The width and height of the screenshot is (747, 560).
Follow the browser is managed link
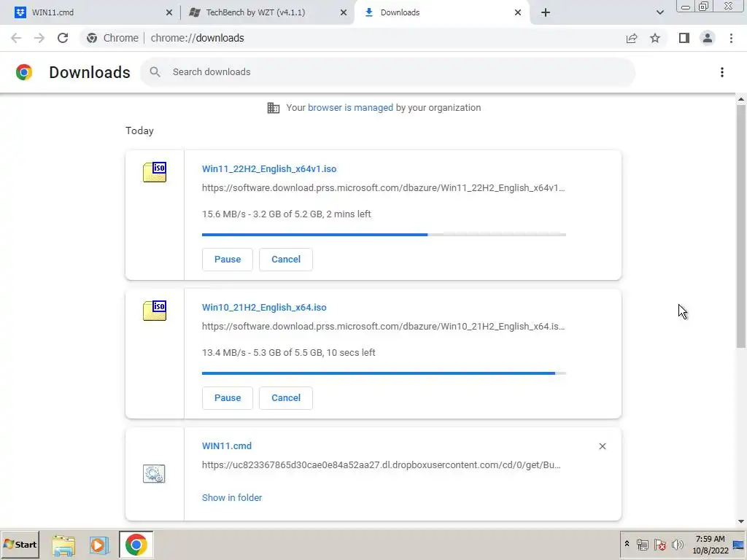tap(351, 108)
